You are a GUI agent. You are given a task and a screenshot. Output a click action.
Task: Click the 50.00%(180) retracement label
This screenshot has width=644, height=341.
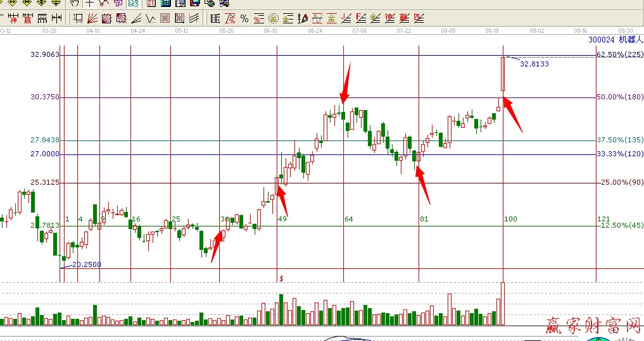pos(620,97)
